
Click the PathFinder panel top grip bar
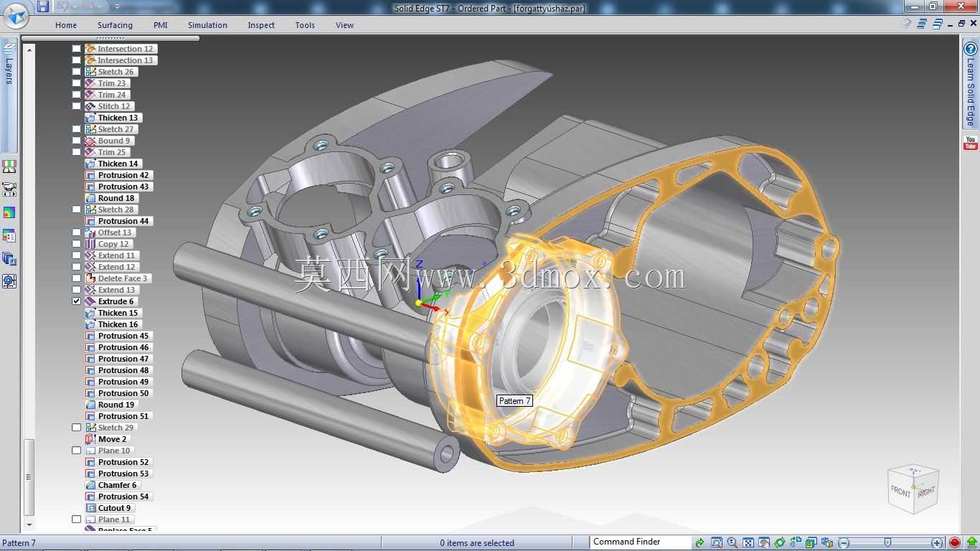coord(110,38)
